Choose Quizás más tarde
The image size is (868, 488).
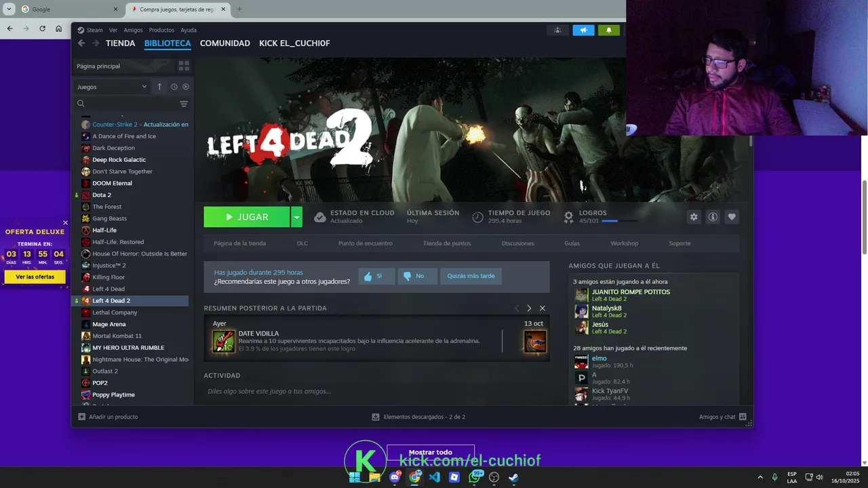471,276
